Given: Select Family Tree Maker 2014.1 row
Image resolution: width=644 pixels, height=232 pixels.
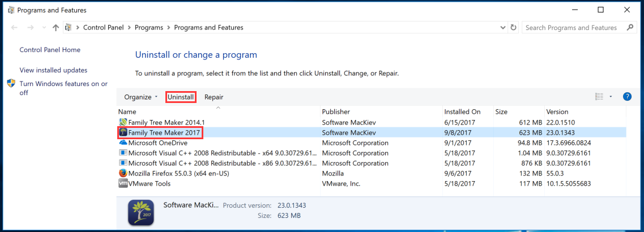Looking at the screenshot, I should click(372, 122).
